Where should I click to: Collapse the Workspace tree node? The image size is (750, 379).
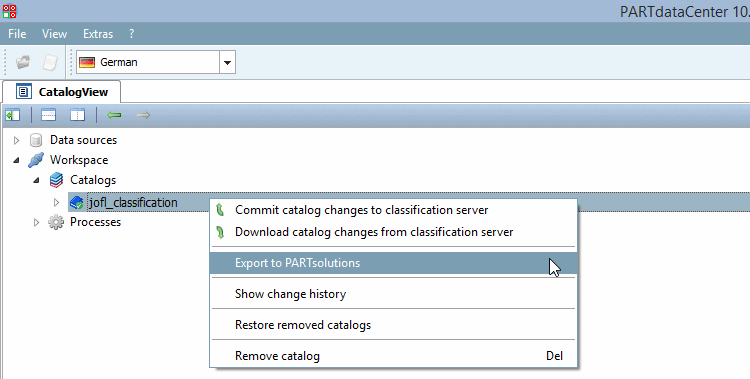coord(16,160)
